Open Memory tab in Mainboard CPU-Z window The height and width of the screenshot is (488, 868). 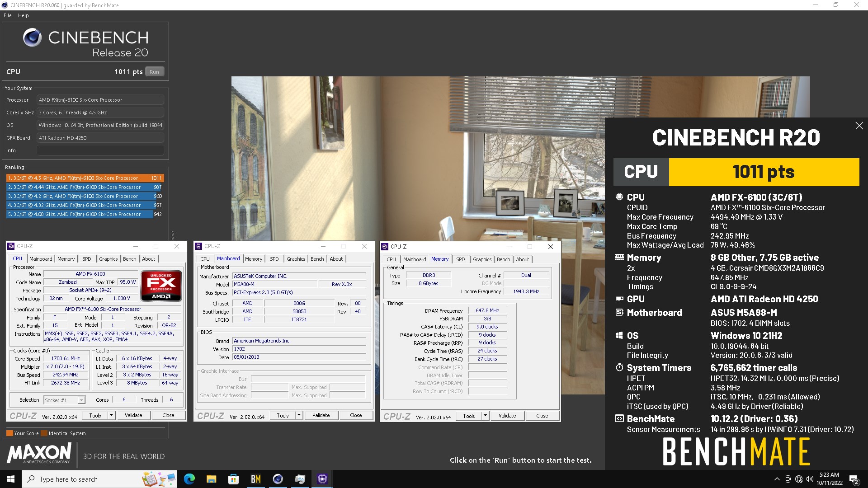(x=254, y=259)
